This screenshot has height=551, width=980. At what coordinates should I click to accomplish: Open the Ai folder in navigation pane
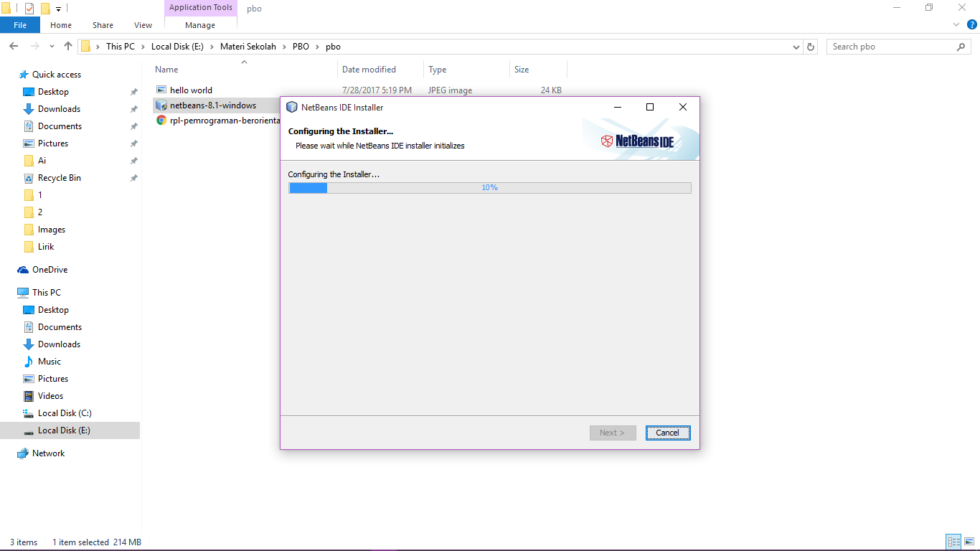[x=42, y=161]
